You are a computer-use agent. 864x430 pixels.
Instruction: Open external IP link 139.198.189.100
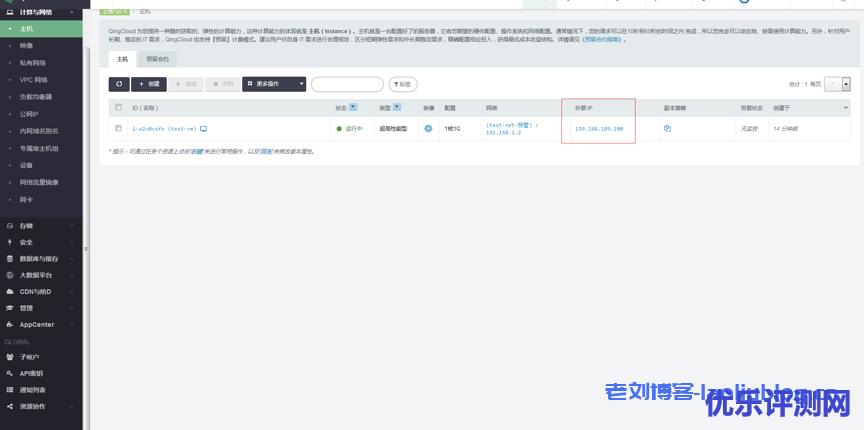click(x=599, y=129)
